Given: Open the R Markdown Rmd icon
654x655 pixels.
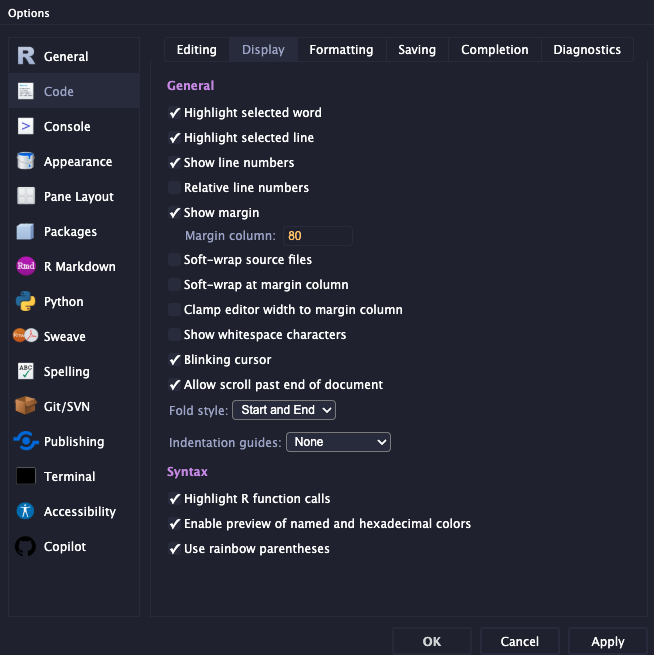Looking at the screenshot, I should pyautogui.click(x=26, y=267).
